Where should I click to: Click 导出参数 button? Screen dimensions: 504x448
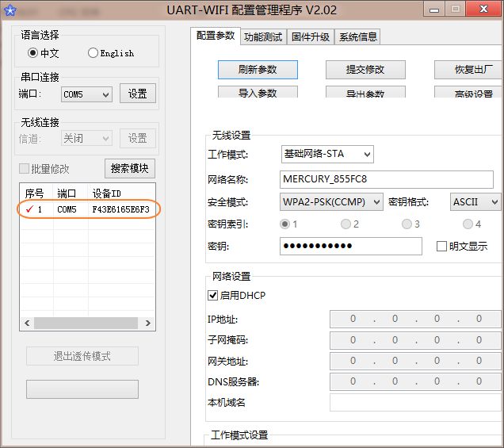click(x=365, y=92)
